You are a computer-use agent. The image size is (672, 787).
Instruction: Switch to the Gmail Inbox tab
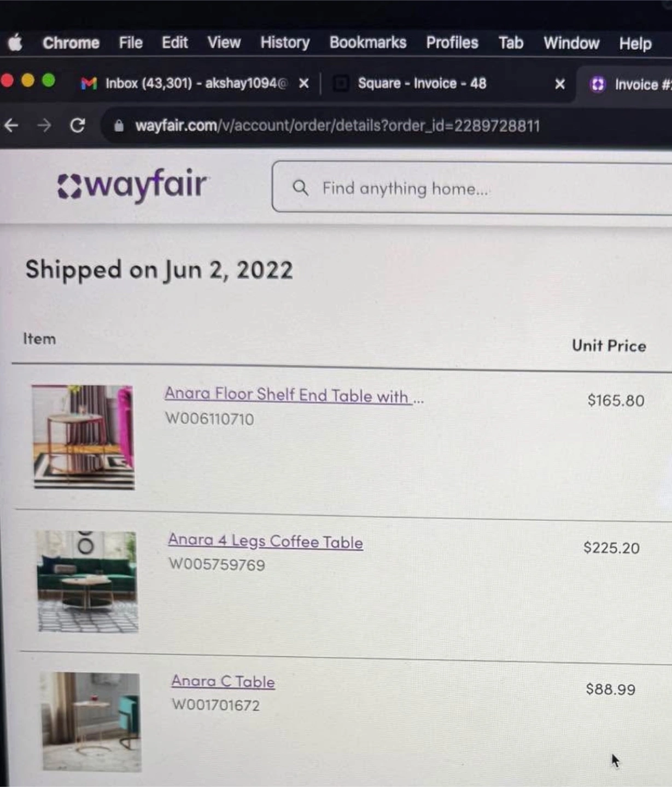(x=184, y=83)
